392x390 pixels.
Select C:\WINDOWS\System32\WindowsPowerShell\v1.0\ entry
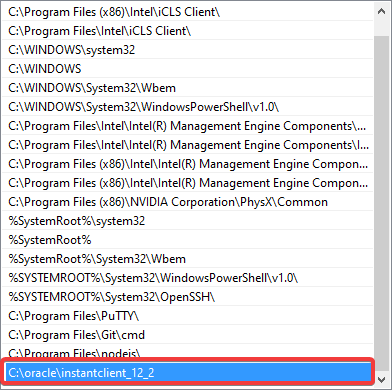pos(187,107)
